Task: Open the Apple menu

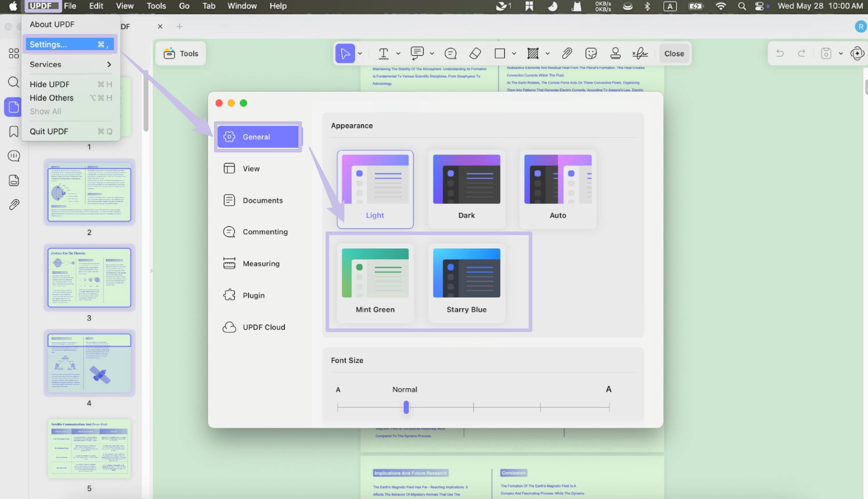Action: point(13,6)
